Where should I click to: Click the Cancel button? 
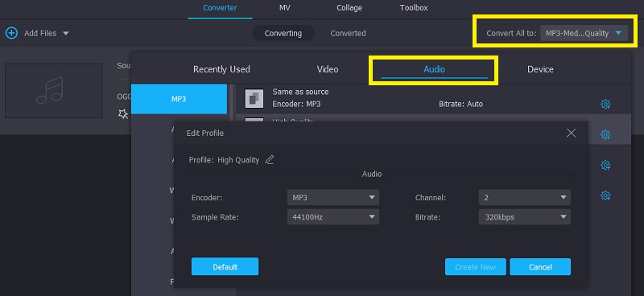[x=540, y=267]
